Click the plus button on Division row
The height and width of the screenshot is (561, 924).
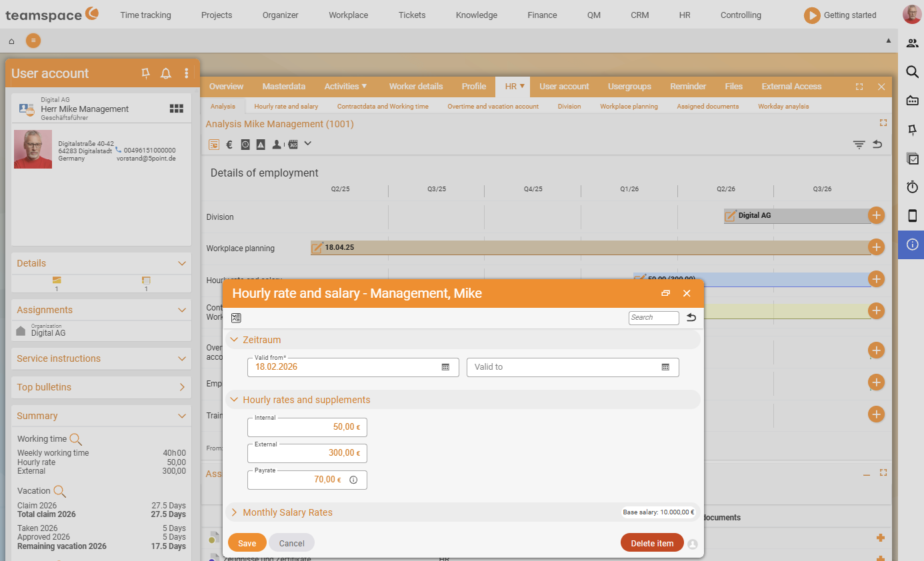click(876, 215)
